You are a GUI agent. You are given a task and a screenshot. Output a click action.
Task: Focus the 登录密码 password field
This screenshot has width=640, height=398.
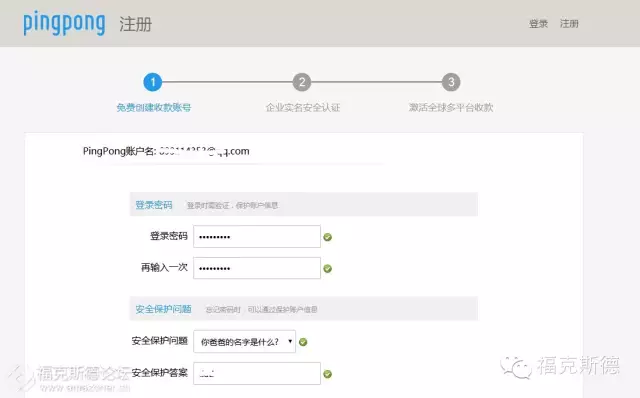click(x=257, y=236)
